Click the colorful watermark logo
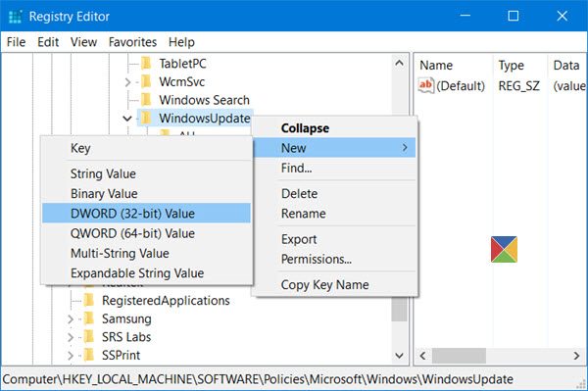 (504, 249)
